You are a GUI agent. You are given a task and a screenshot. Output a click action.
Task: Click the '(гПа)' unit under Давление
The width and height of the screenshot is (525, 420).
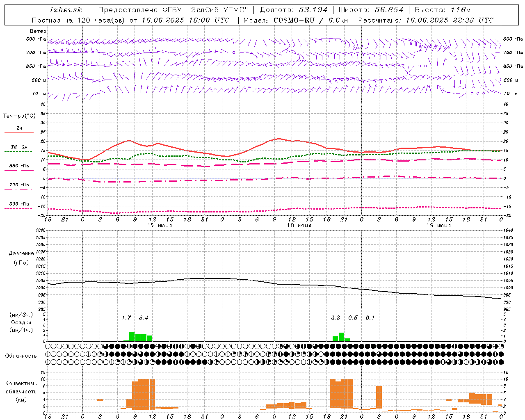tap(21, 262)
